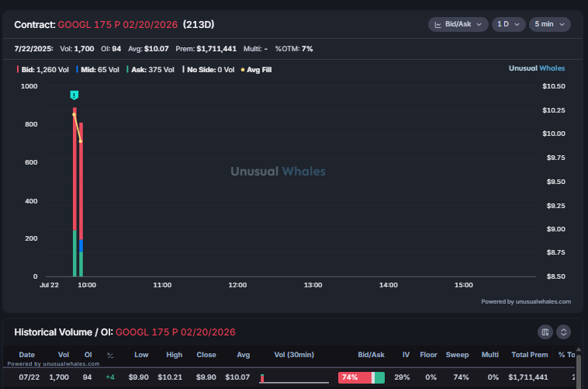Screen dimensions: 588x389
Task: Sort table by Floor column
Action: 428,355
